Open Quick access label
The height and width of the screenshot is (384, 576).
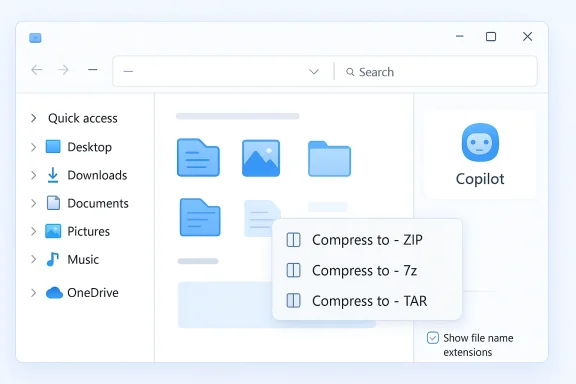(x=83, y=118)
